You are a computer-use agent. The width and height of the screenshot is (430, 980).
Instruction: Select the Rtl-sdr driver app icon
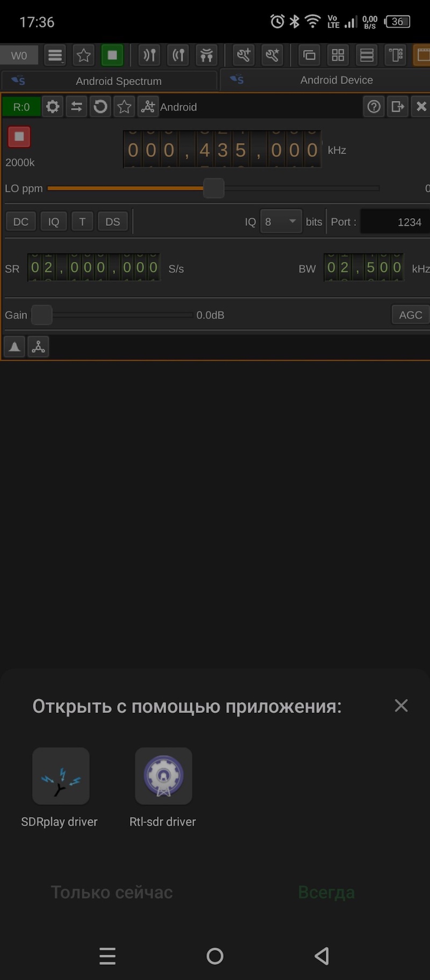coord(163,776)
